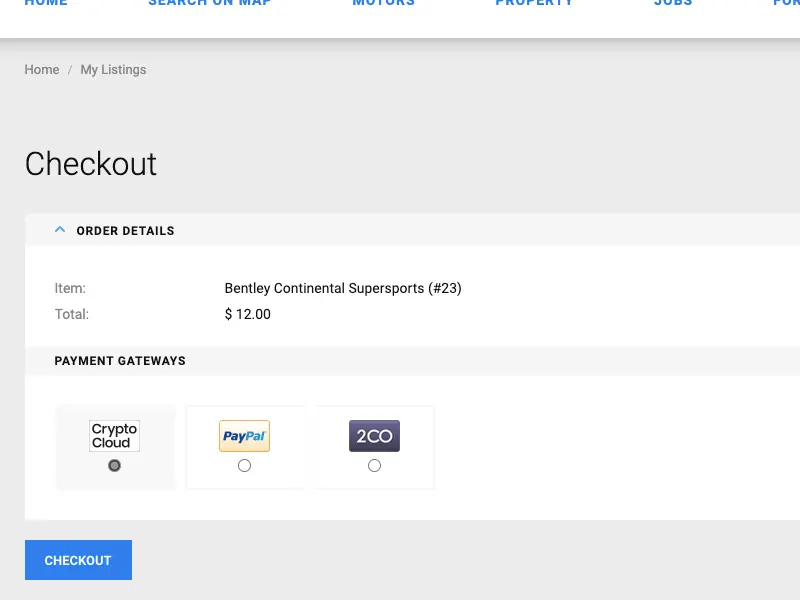Toggle the radio button under Crypto Cloud
The height and width of the screenshot is (600, 800).
[x=114, y=465]
